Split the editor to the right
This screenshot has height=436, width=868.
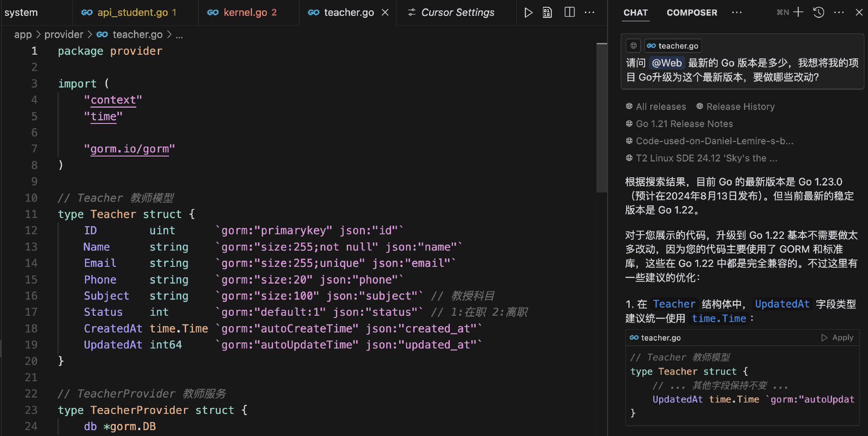coord(570,13)
